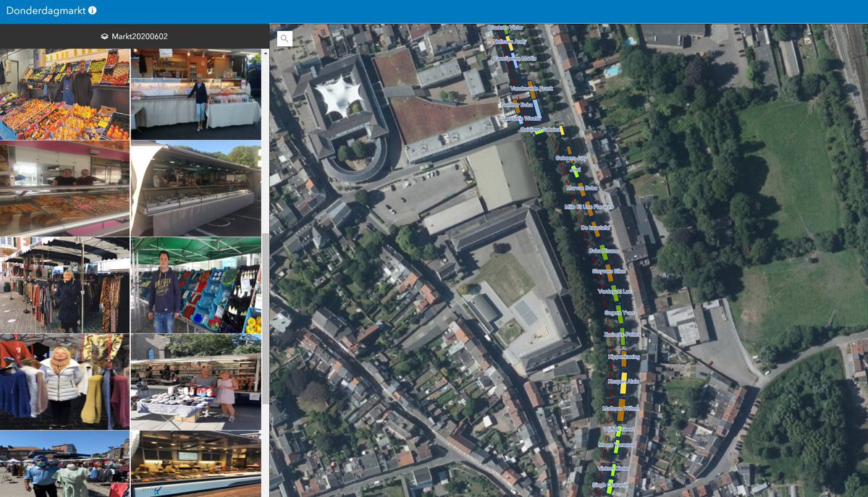Click the Vandevelde Frank stall marker
Image resolution: width=868 pixels, height=497 pixels.
[532, 88]
